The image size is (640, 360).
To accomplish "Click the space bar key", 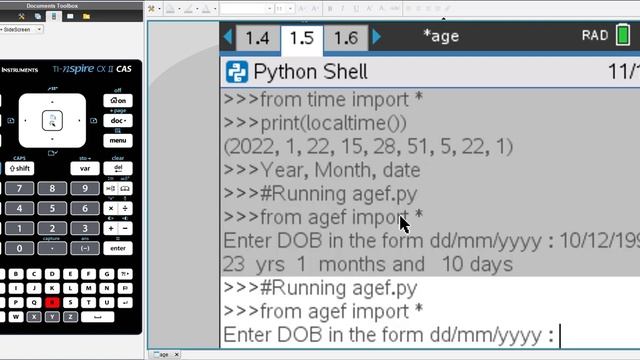I will (98, 317).
